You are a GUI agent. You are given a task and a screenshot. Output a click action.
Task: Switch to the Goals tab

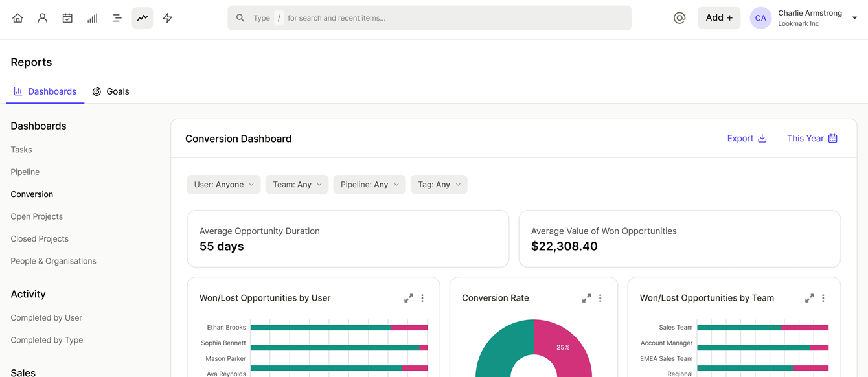pos(111,91)
